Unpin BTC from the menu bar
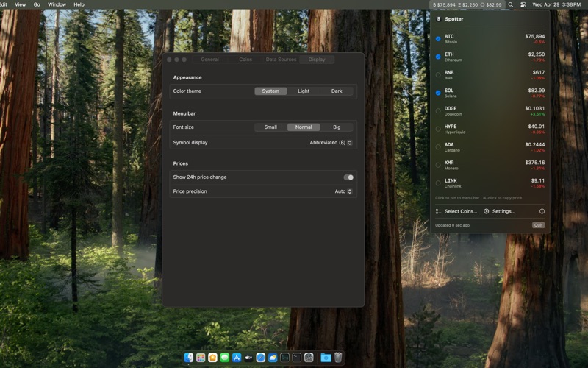The width and height of the screenshot is (588, 368). (x=438, y=39)
